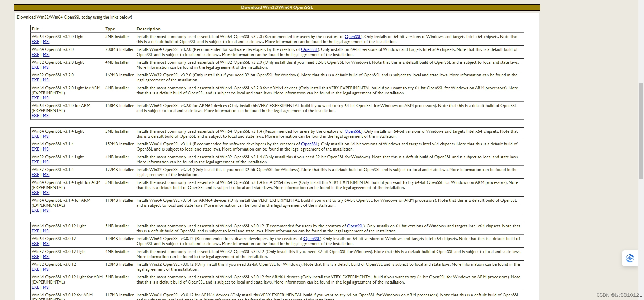Click the 144MB Installer cell
The height and width of the screenshot is (300, 644).
click(x=119, y=241)
